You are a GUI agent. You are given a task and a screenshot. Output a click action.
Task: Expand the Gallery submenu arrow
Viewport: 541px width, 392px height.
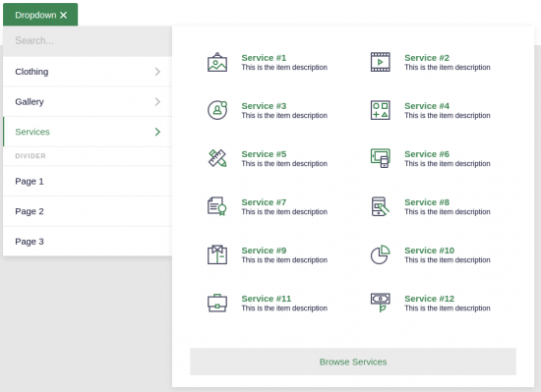tap(157, 101)
